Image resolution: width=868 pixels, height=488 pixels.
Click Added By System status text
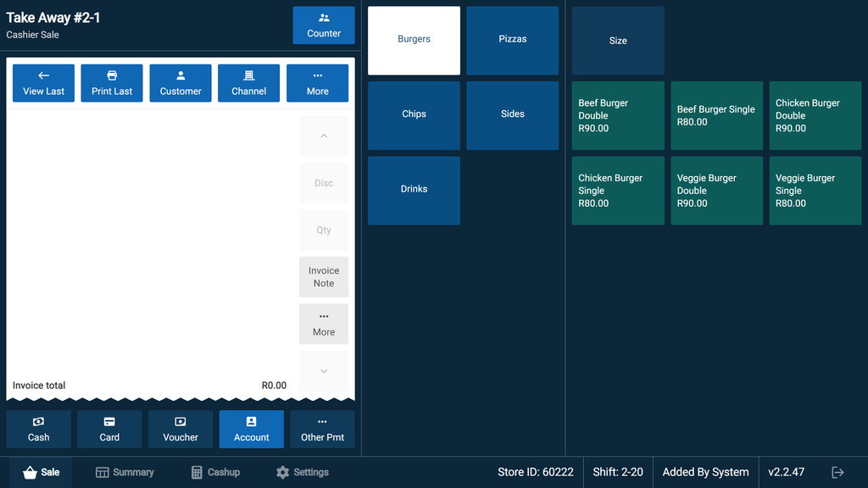(x=705, y=473)
